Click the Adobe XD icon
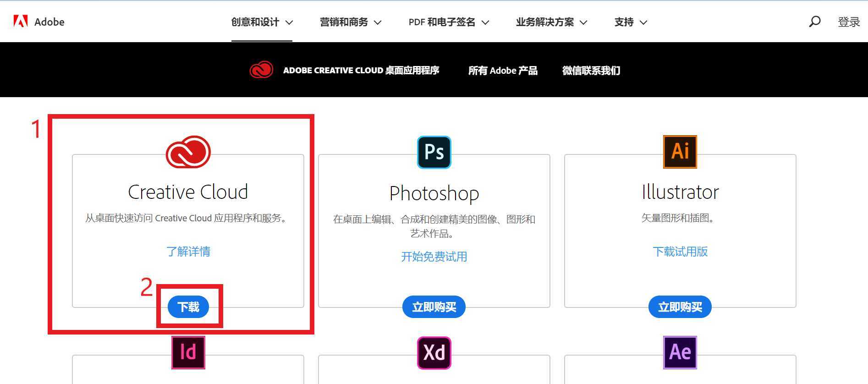 click(434, 353)
